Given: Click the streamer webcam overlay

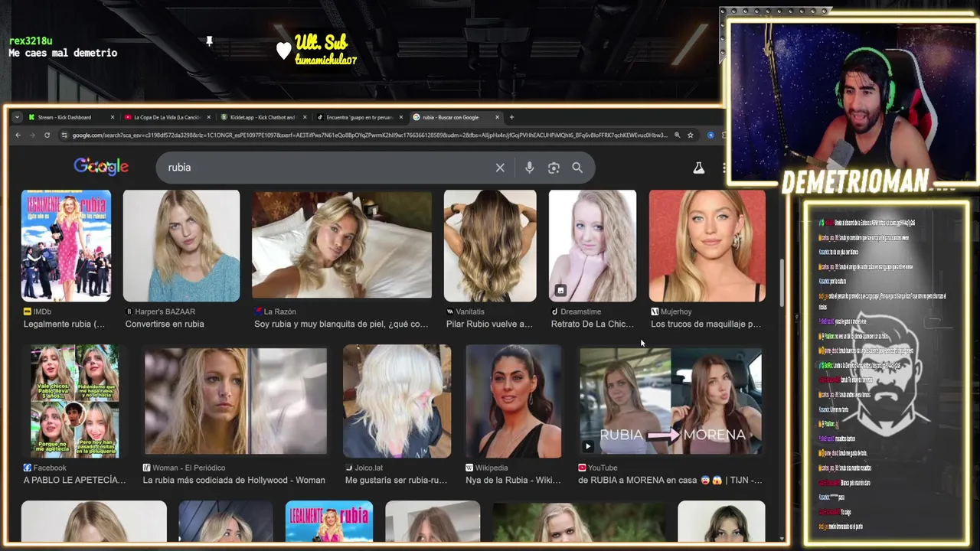Looking at the screenshot, I should pos(851,101).
